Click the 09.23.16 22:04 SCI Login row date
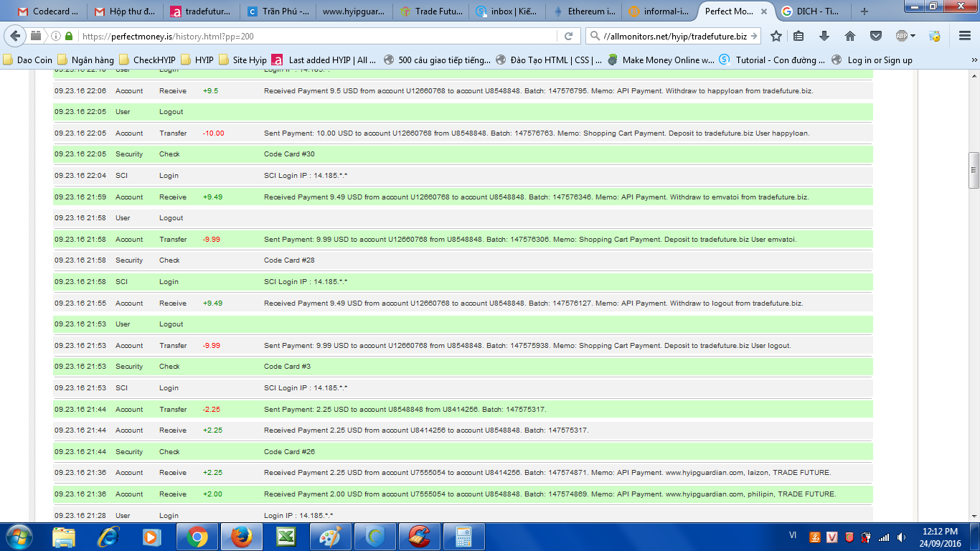Viewport: 980px width, 551px height. click(x=80, y=176)
